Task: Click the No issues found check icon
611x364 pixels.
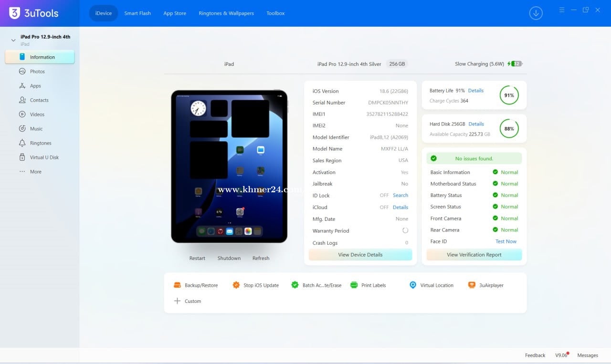Action: point(434,158)
